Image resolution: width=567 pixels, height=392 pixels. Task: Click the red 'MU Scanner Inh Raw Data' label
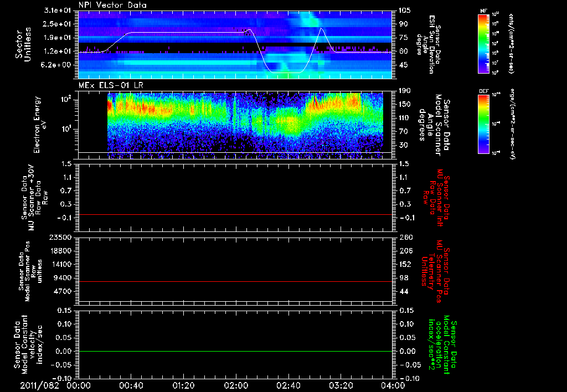pyautogui.click(x=436, y=198)
